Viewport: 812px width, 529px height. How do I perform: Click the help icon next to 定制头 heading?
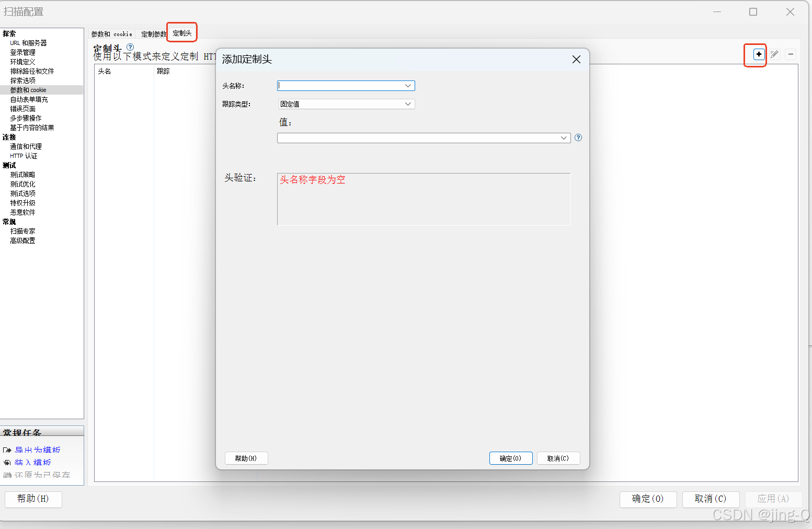pyautogui.click(x=130, y=47)
